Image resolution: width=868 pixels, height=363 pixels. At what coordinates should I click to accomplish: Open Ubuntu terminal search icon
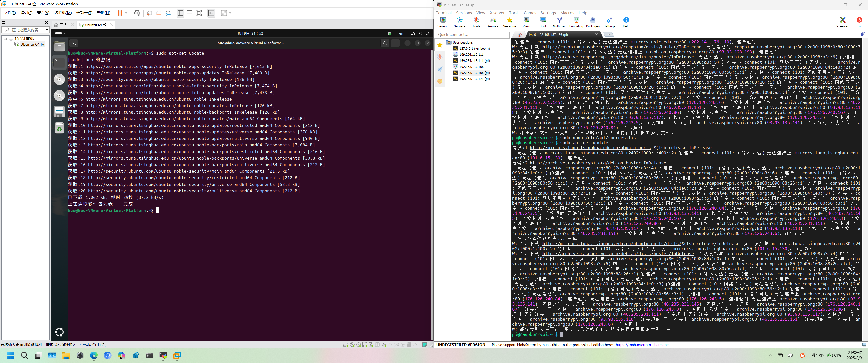(x=385, y=43)
